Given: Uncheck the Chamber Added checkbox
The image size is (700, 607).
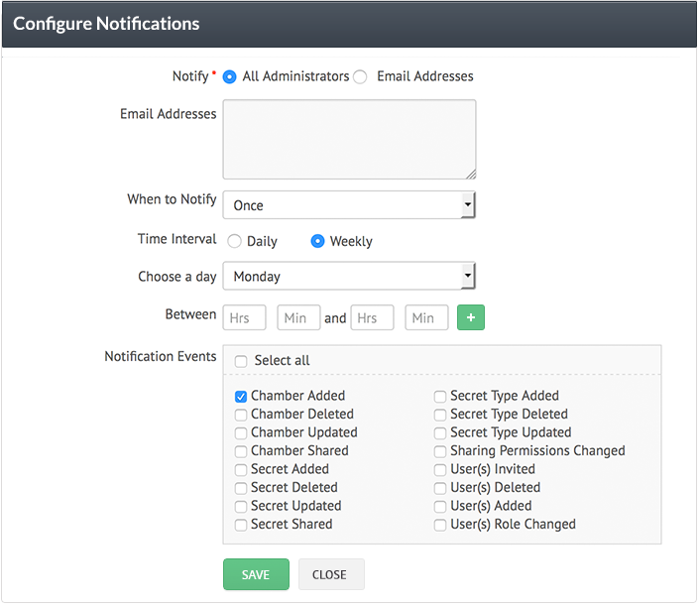Looking at the screenshot, I should click(x=241, y=396).
